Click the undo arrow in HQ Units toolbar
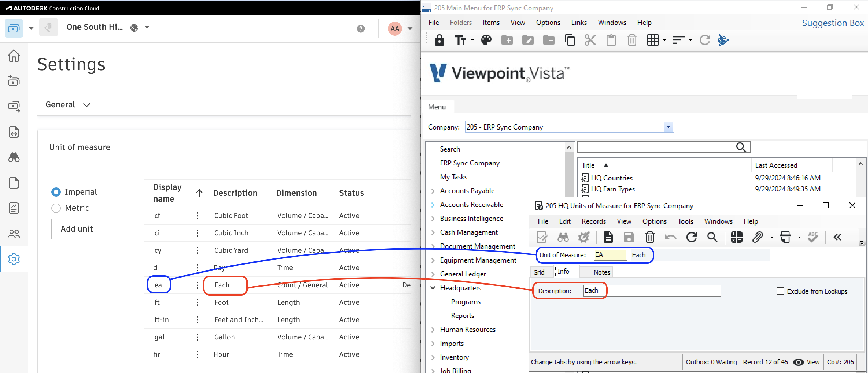Image resolution: width=868 pixels, height=373 pixels. click(671, 238)
